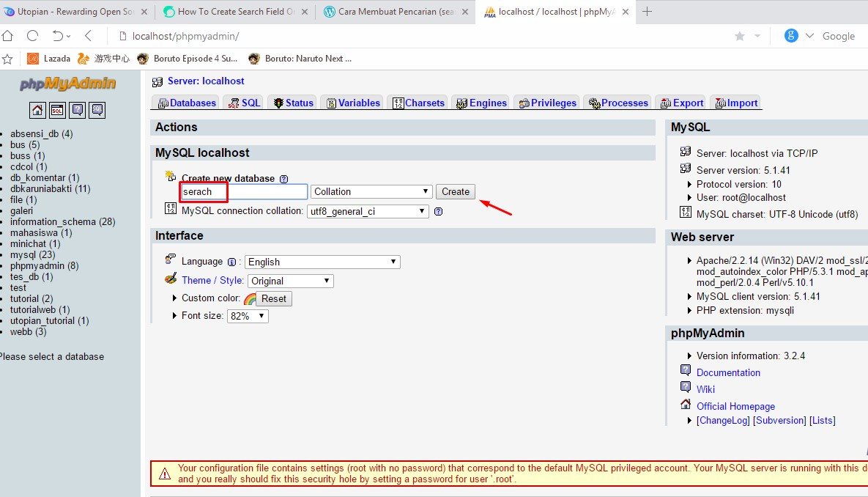Screen dimensions: 868x497
Task: Open Lists link
Action: point(822,421)
